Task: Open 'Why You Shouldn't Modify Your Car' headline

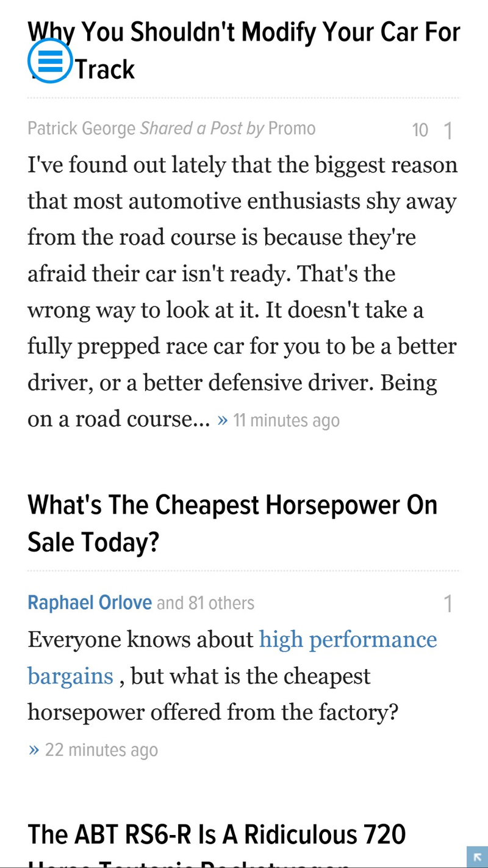Action: pos(244,50)
